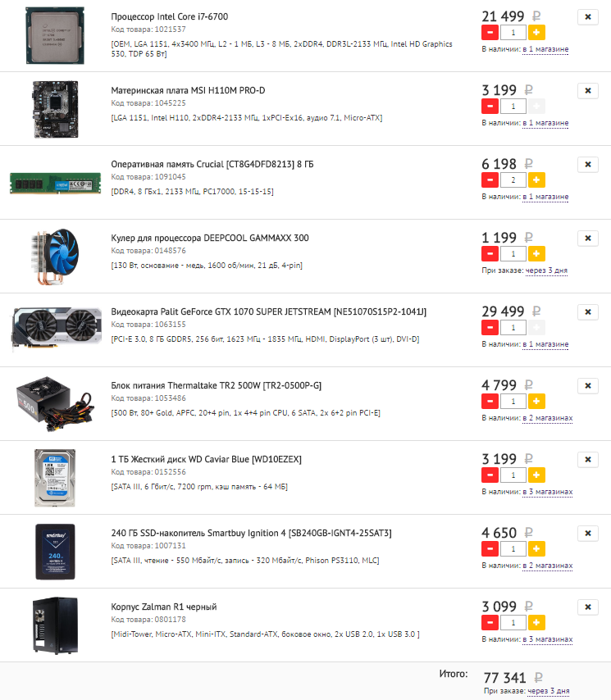Decrease quantity of Thermaltake TR2 500W
This screenshot has height=700, width=611.
490,402
